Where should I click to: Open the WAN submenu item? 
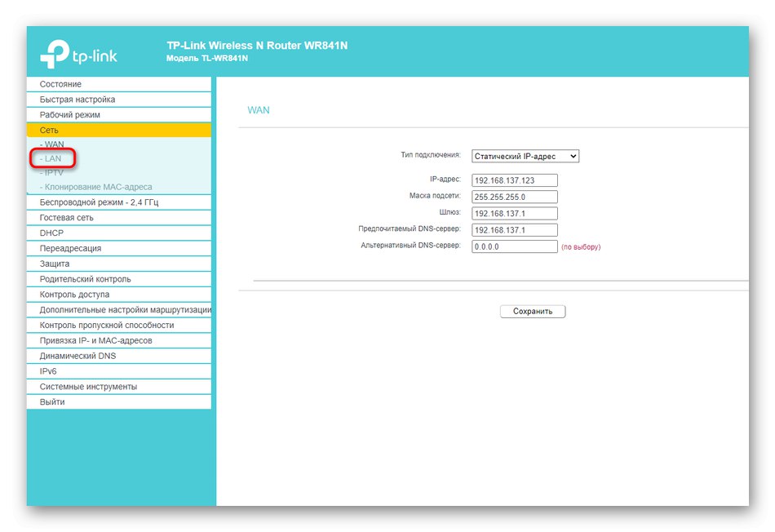52,144
